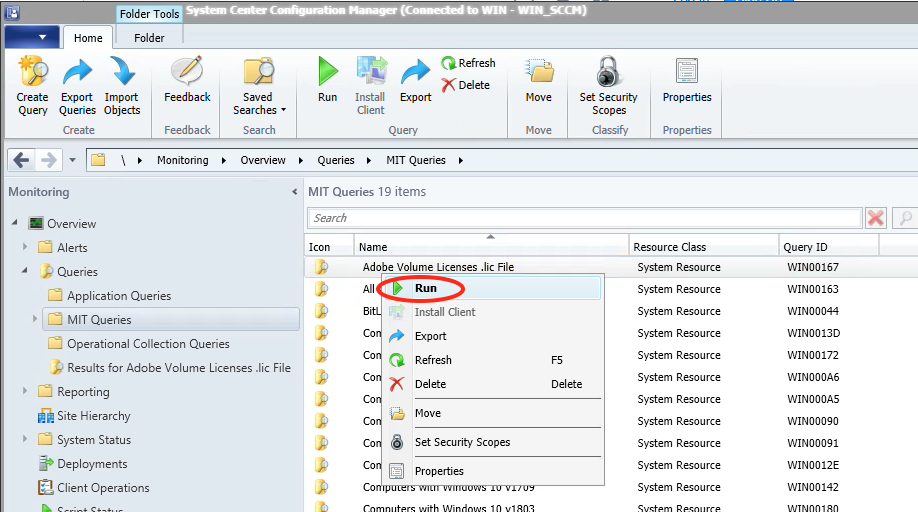Sort by the Resource Class column header
This screenshot has height=512, width=918.
(704, 246)
